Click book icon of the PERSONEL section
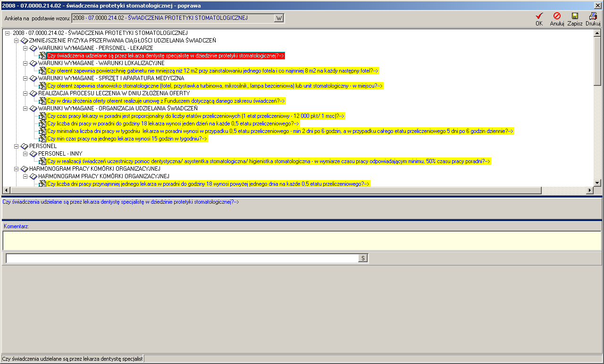Screen dimensions: 604x364 click(x=24, y=146)
